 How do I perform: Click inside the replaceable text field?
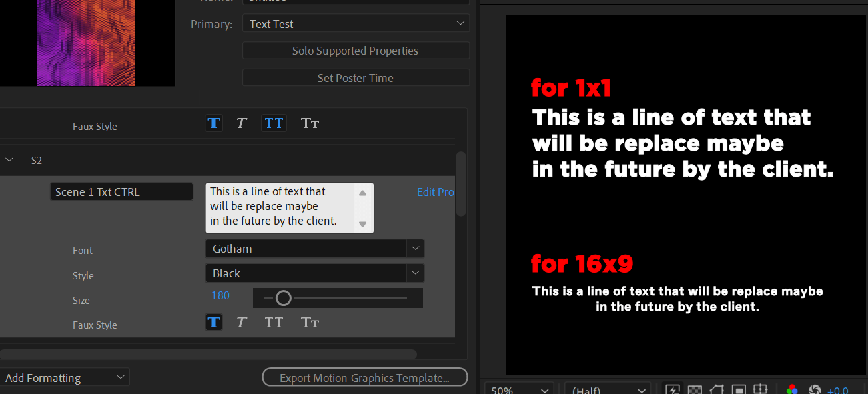[x=280, y=206]
